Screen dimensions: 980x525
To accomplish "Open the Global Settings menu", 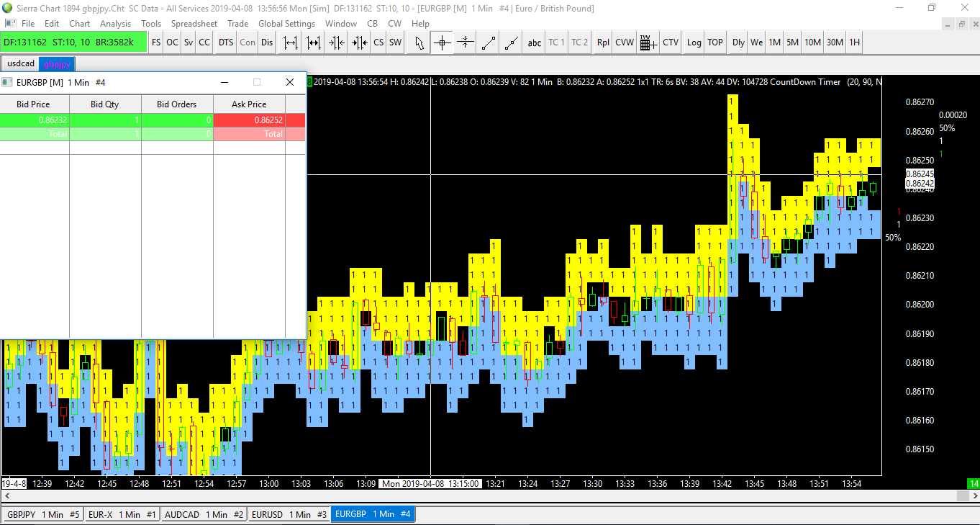I will [286, 24].
